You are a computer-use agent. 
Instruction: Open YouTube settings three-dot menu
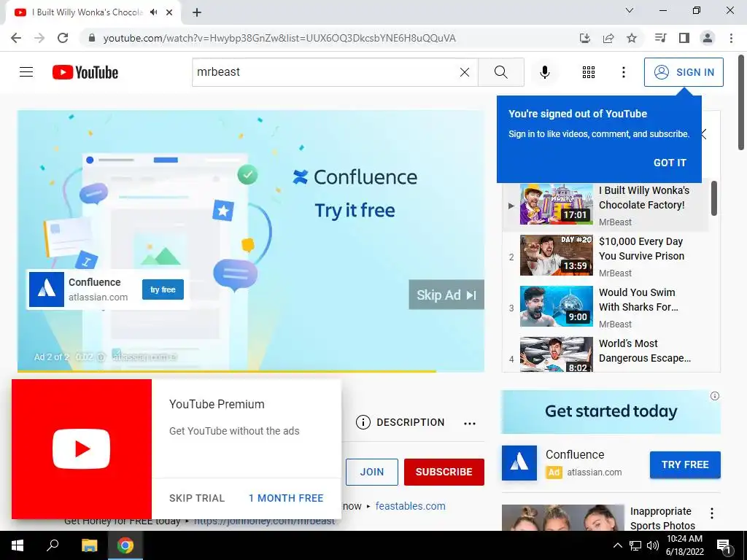point(623,72)
